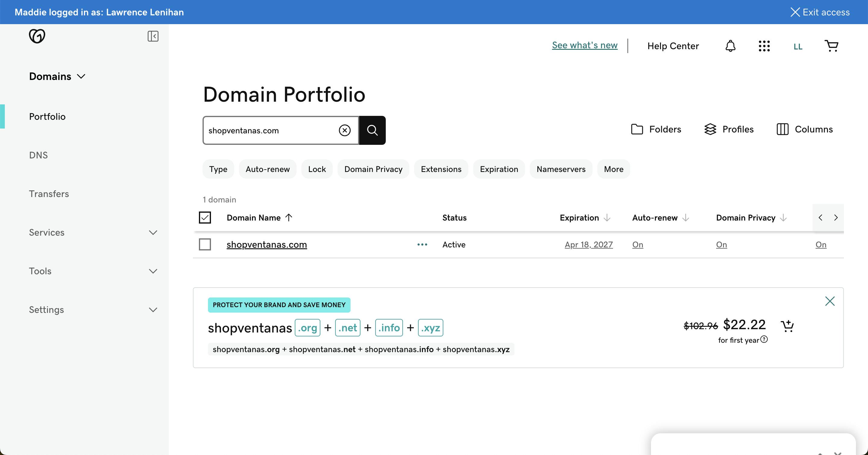The width and height of the screenshot is (868, 455).
Task: Toggle the select-all domains checkbox
Action: click(205, 217)
